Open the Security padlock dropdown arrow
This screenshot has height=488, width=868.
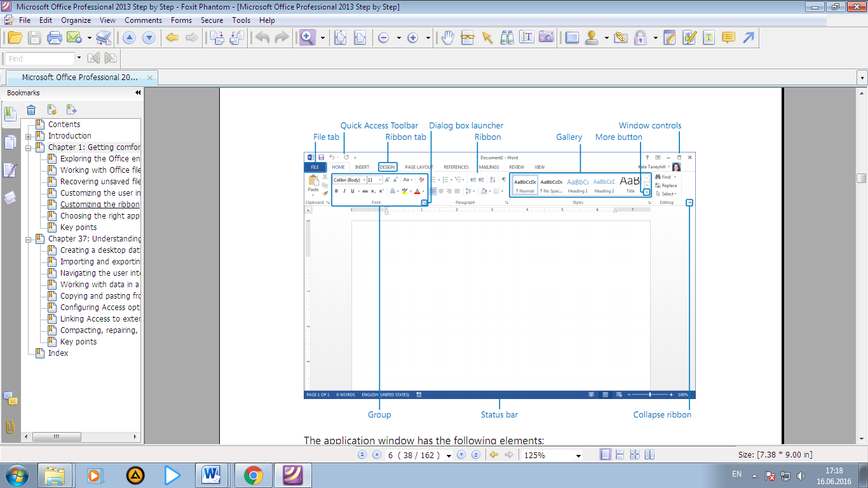tap(655, 38)
